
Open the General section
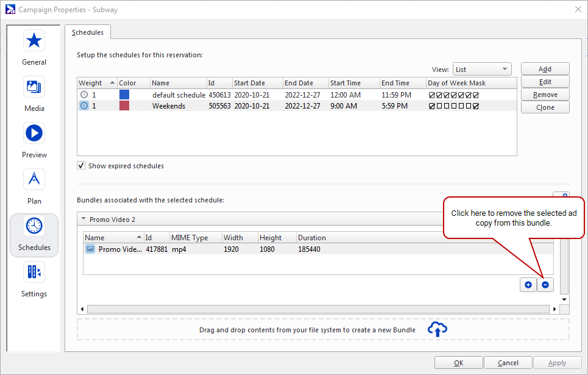(x=34, y=47)
